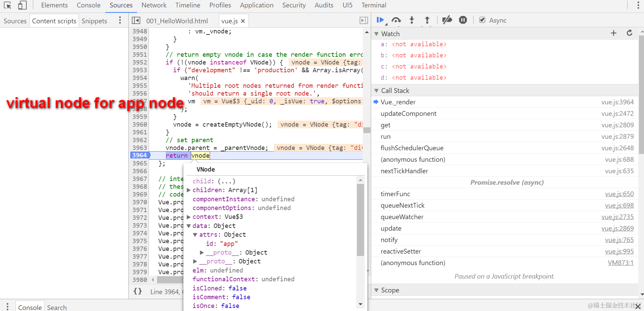Toggle the debugger sidebar pane
This screenshot has width=644, height=311.
[364, 21]
